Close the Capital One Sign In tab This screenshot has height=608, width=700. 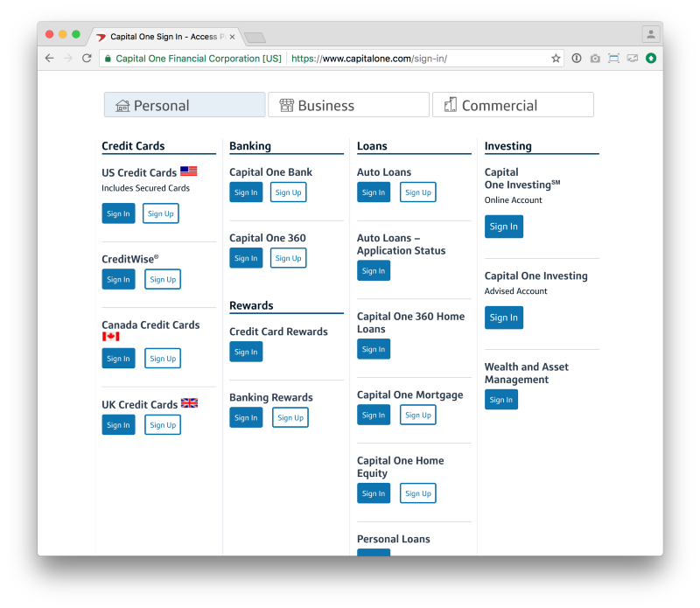(232, 37)
